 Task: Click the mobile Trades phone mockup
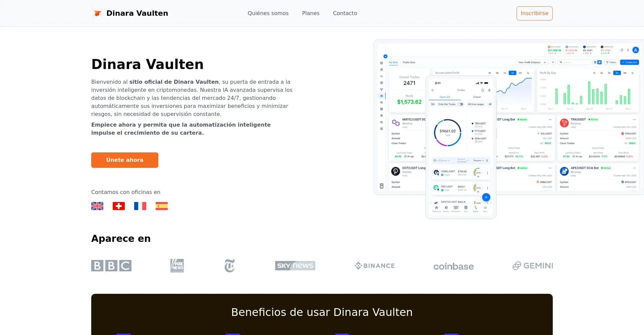click(461, 147)
